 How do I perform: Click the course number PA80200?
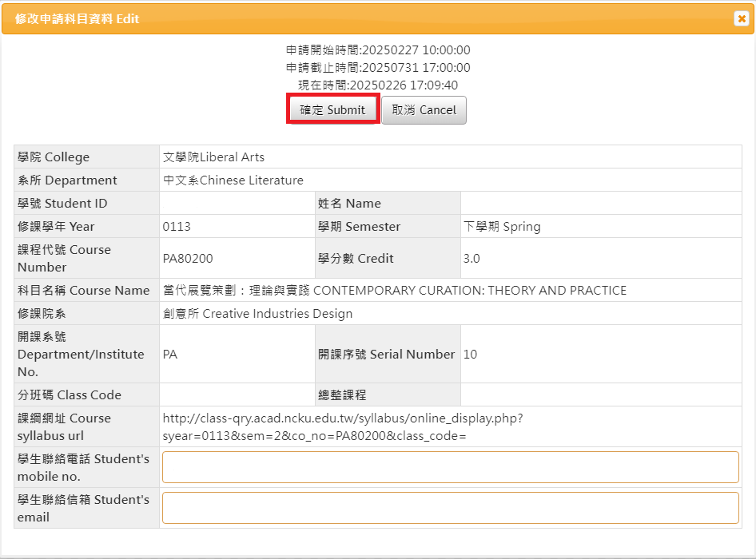[188, 259]
